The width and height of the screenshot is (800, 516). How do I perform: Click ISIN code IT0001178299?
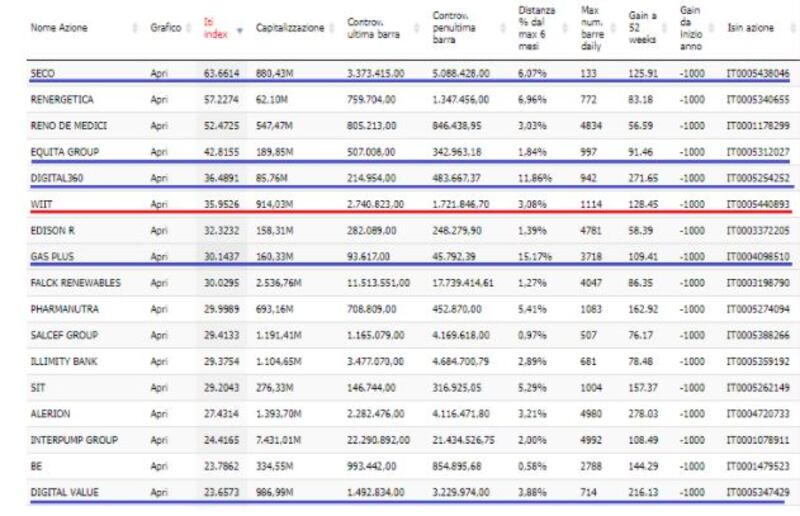[x=758, y=126]
